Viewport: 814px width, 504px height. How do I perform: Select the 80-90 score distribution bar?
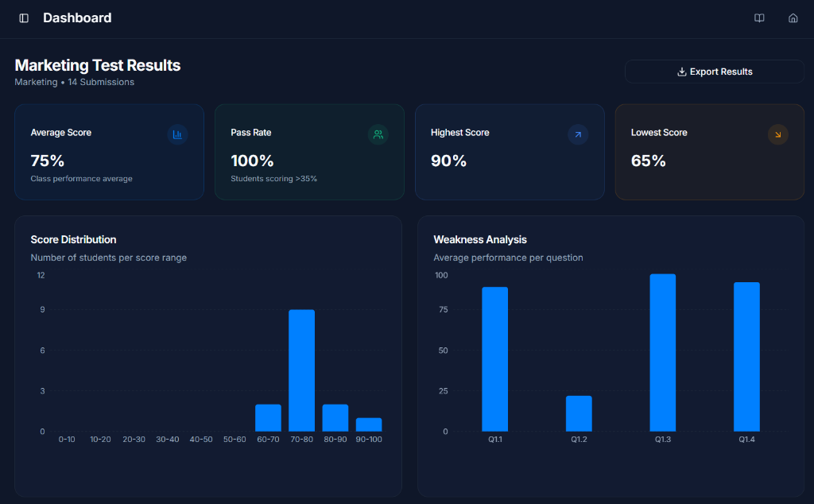tap(335, 417)
